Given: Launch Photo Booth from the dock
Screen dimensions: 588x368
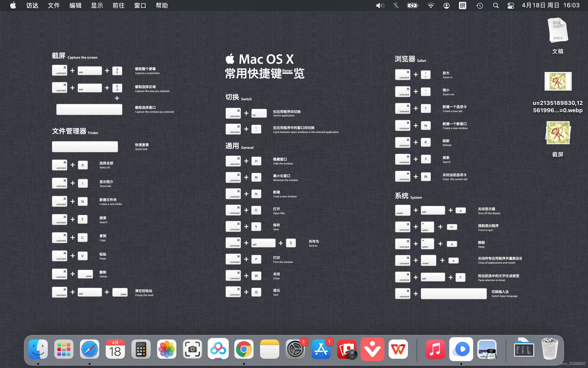Looking at the screenshot, I should coord(347,349).
